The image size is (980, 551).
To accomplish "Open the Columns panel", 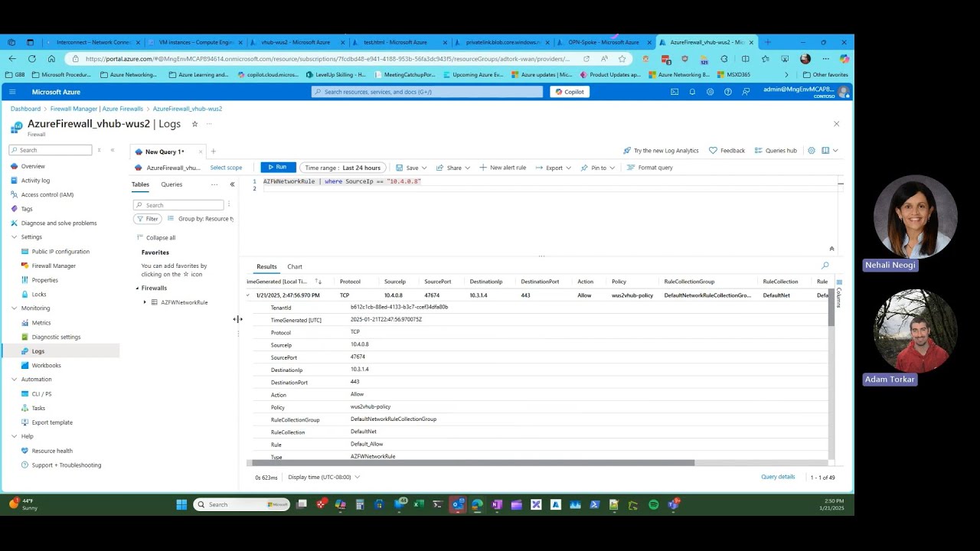I will click(x=838, y=294).
